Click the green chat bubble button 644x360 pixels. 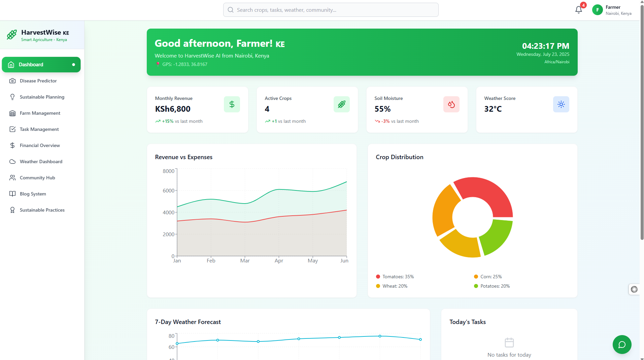tap(622, 345)
